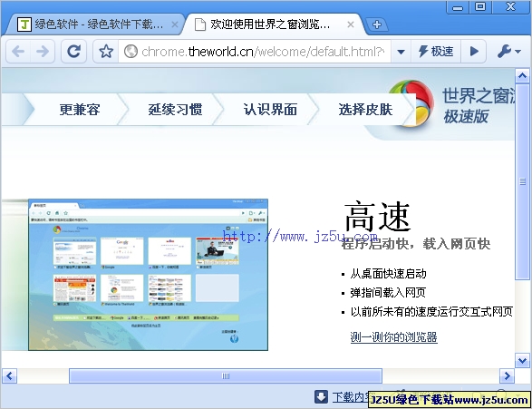Click the browser screenshot preview image
The width and height of the screenshot is (532, 409).
click(x=149, y=275)
